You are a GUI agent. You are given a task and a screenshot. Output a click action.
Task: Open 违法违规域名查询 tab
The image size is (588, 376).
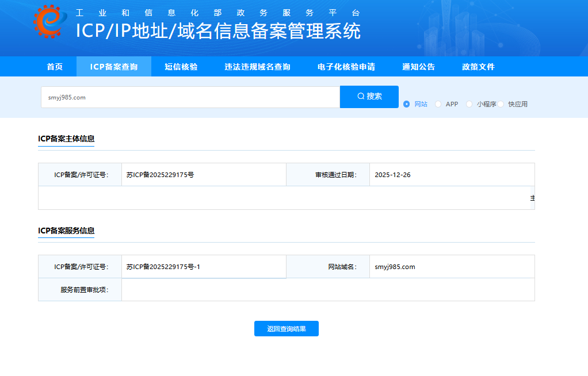click(258, 67)
